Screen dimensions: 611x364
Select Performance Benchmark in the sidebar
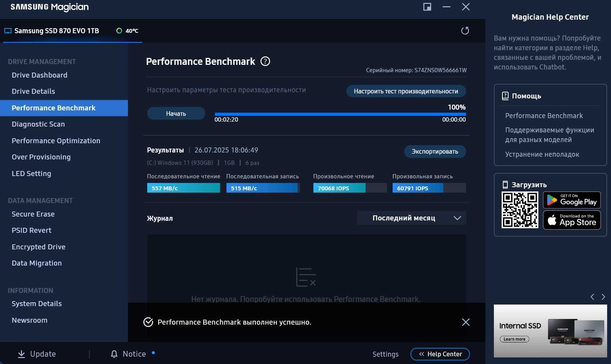(64, 108)
